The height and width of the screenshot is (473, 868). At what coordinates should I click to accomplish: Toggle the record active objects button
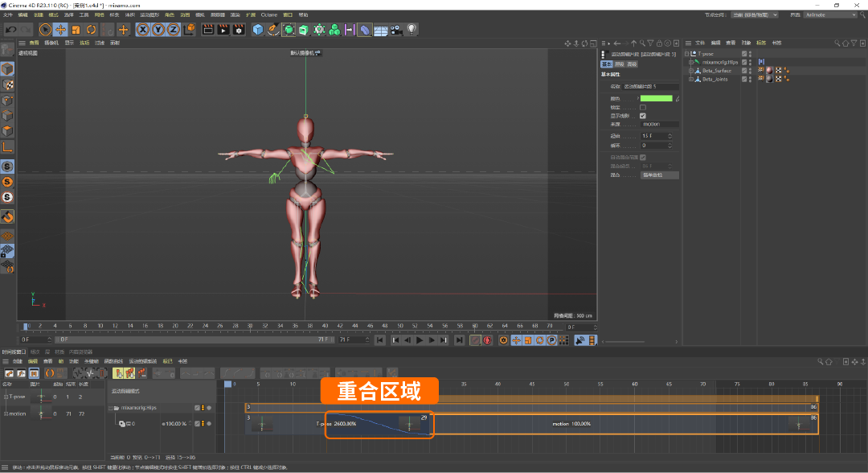click(x=475, y=340)
